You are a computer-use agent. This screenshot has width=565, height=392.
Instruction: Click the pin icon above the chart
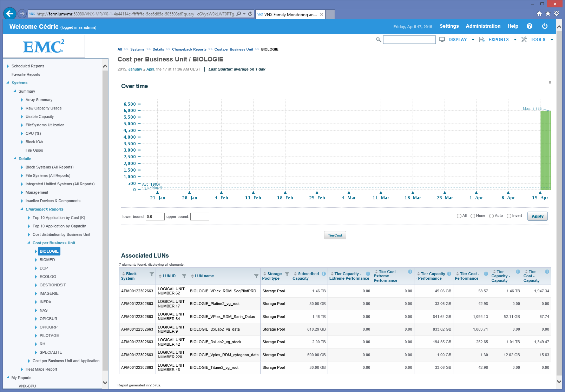click(550, 83)
